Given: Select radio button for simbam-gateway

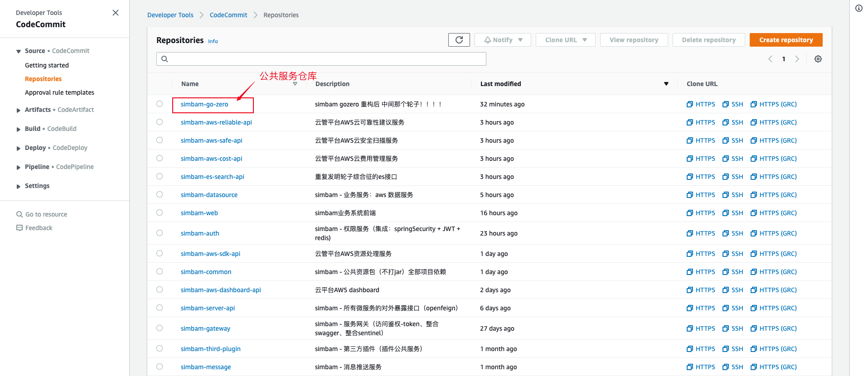Looking at the screenshot, I should click(x=160, y=328).
